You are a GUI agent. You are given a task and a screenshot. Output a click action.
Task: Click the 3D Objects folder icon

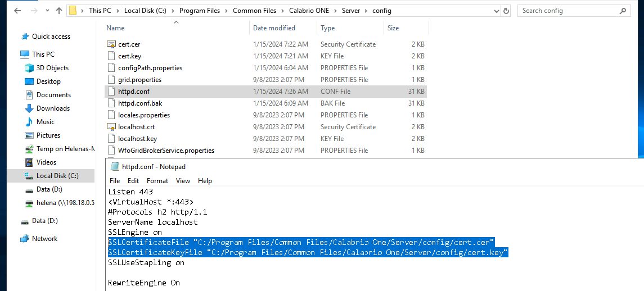[x=29, y=68]
